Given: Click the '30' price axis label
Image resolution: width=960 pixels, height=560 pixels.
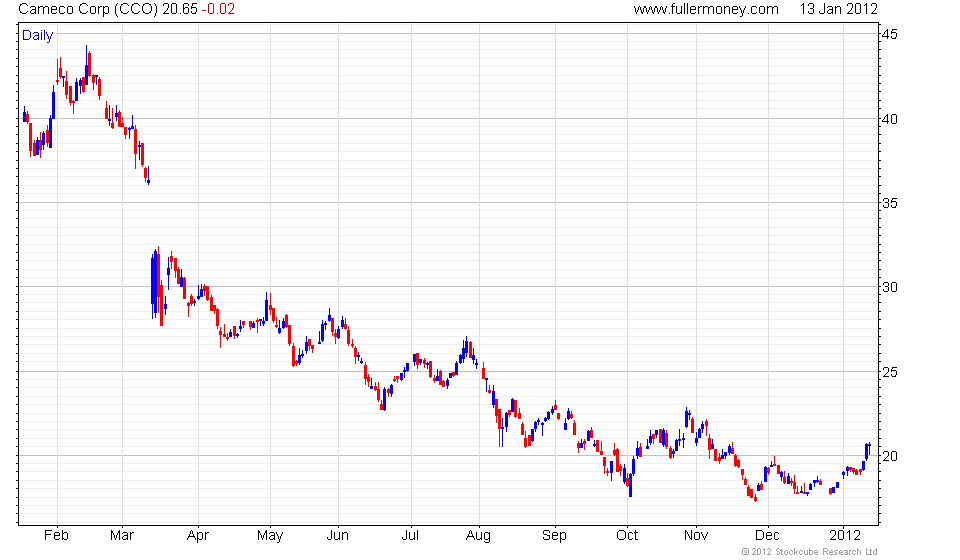Looking at the screenshot, I should pyautogui.click(x=890, y=288).
